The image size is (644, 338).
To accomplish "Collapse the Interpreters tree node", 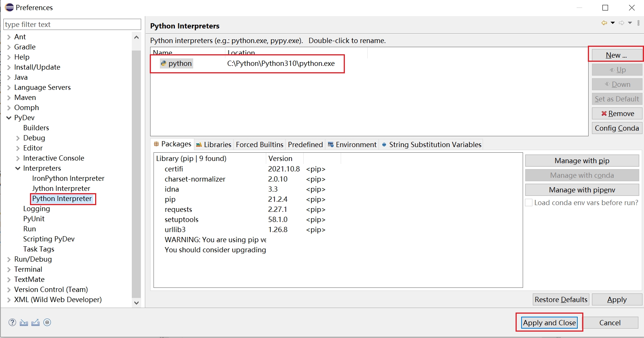I will [x=18, y=168].
